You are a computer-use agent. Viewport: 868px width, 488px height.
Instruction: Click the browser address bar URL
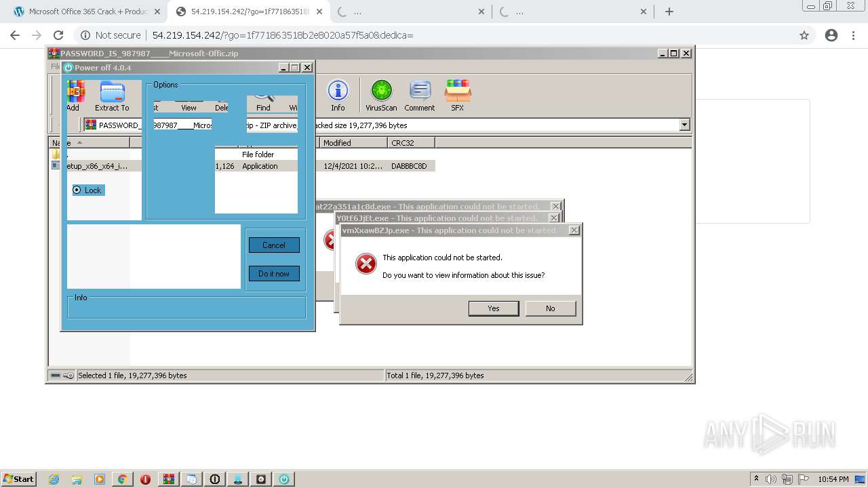coord(283,35)
